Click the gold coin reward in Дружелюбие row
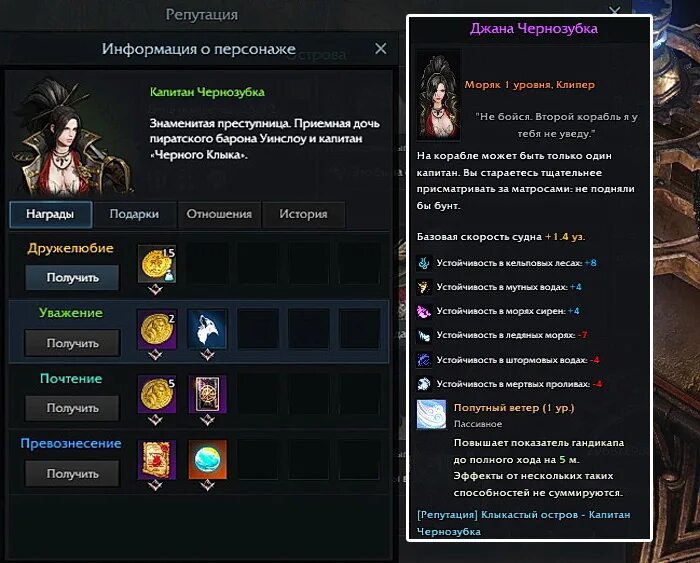Viewport: 700px width, 563px height. [157, 264]
